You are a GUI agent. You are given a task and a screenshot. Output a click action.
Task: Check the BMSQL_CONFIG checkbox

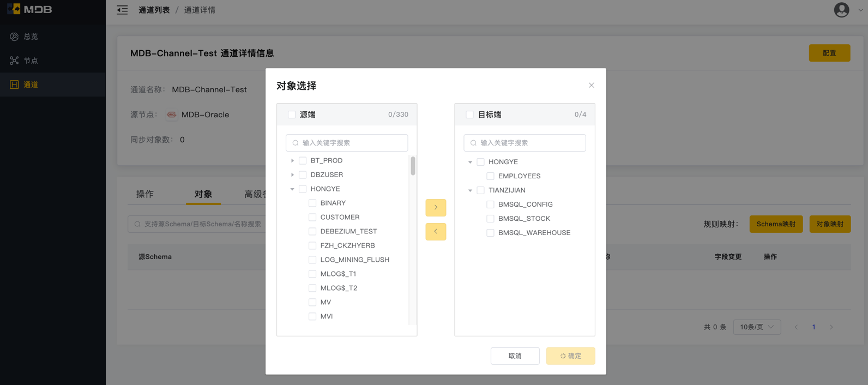pos(490,204)
